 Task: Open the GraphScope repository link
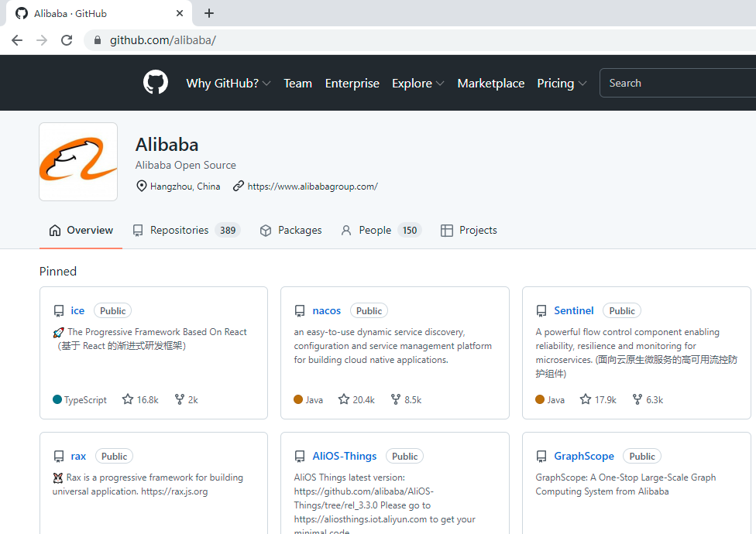584,456
